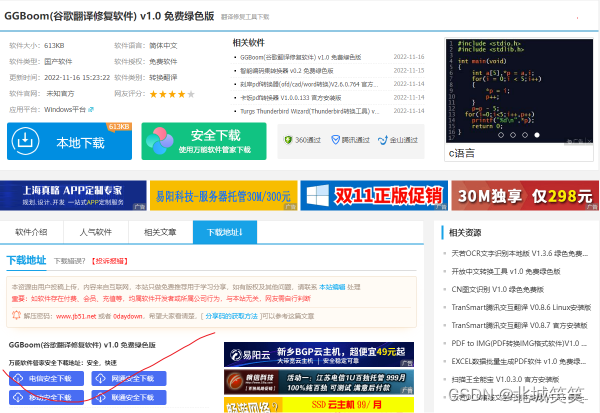
Task: Click the download arrow icon in 本地下载
Action: (25, 141)
